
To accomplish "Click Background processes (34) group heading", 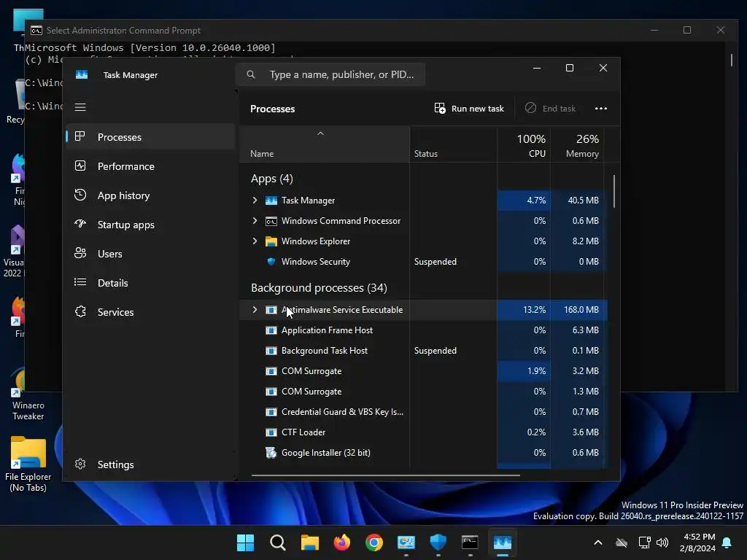I will point(319,287).
